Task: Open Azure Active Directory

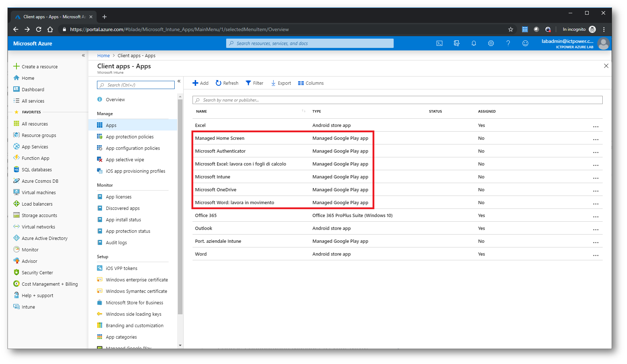Action: [40, 238]
